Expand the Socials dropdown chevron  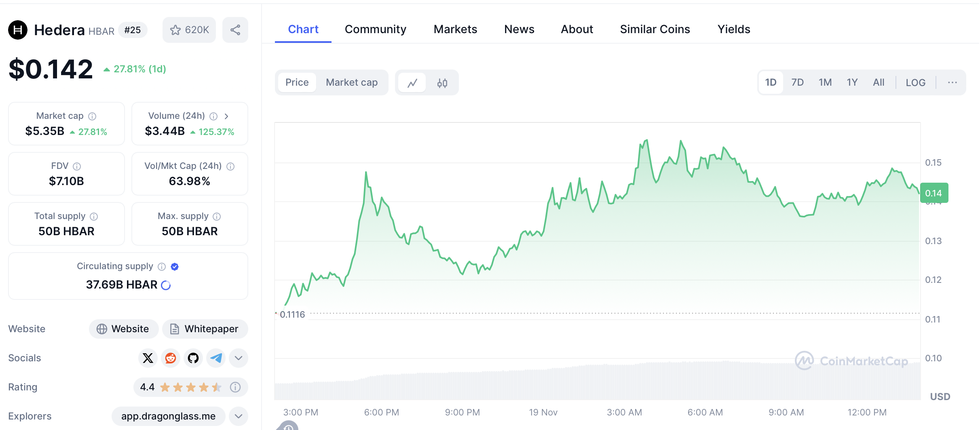239,358
